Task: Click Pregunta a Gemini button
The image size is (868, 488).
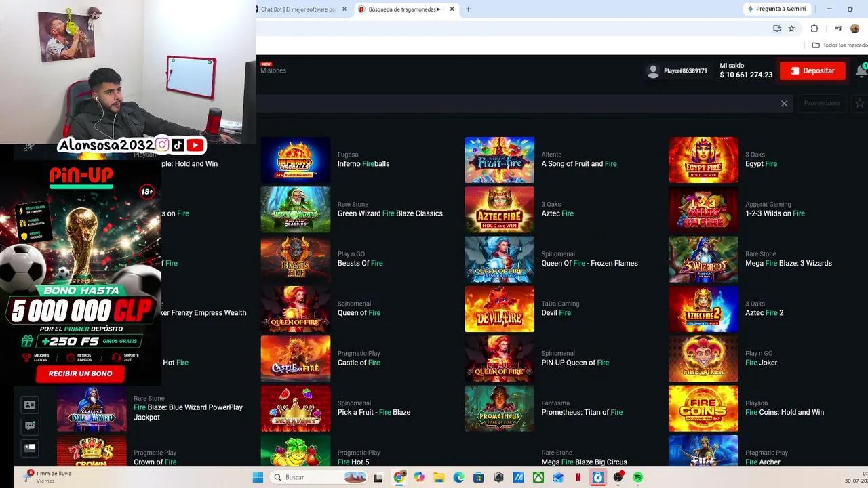Action: tap(776, 9)
